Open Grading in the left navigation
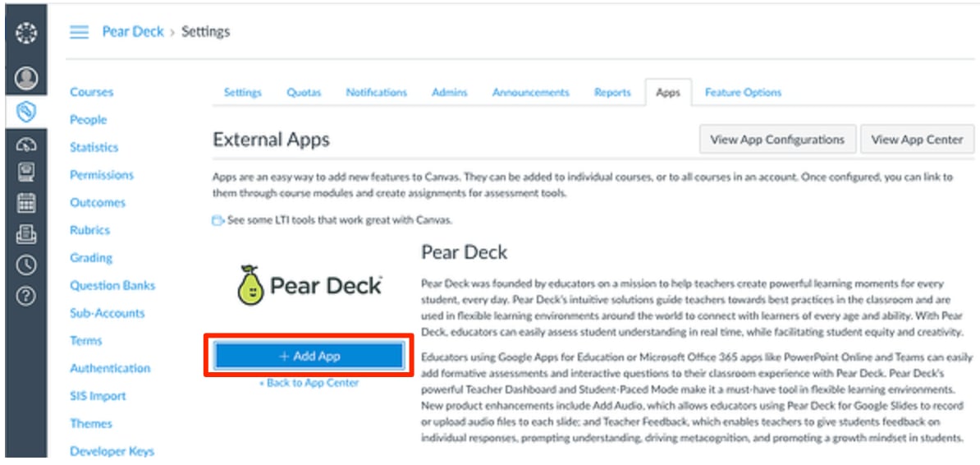The width and height of the screenshot is (980, 465). point(91,257)
